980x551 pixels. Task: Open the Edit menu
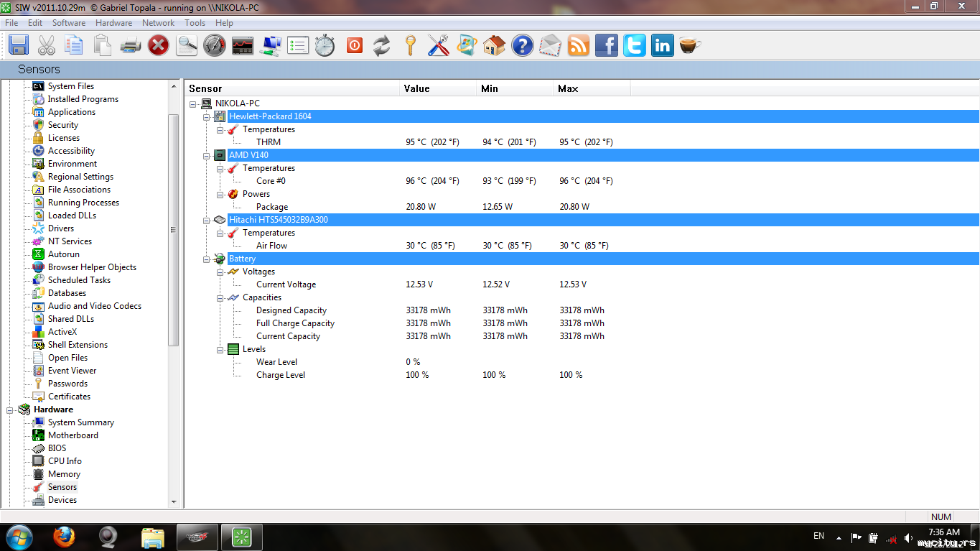[35, 23]
